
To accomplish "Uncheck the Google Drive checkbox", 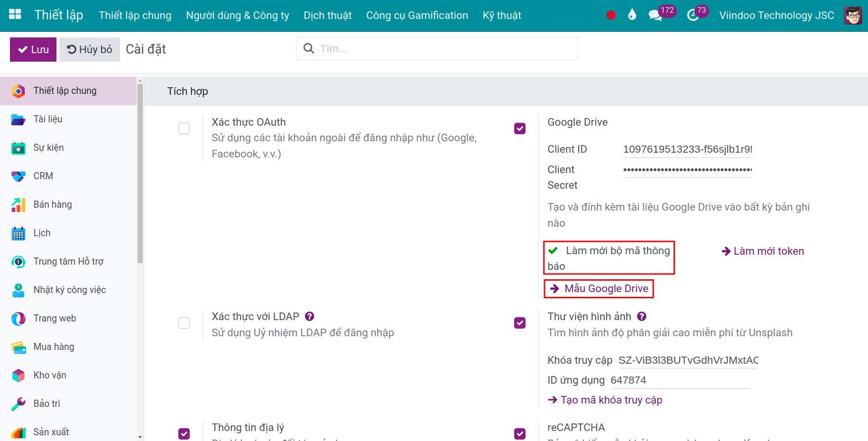I will pyautogui.click(x=520, y=129).
